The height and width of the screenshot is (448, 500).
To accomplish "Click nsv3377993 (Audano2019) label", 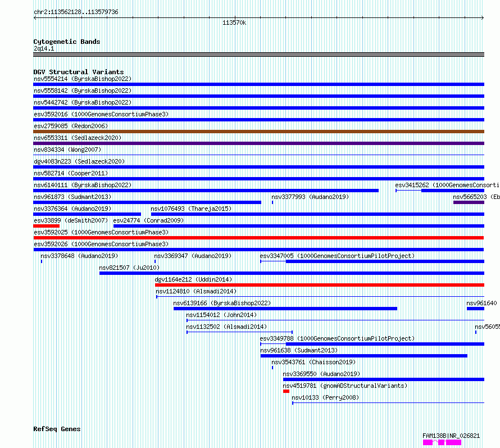I will point(310,197).
